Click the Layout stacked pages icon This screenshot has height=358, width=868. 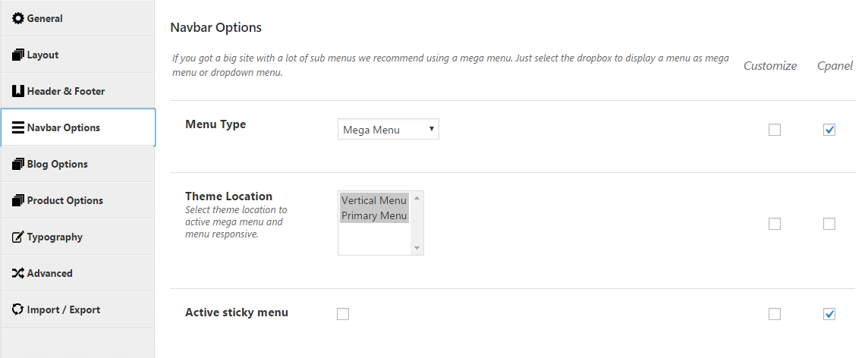click(x=18, y=55)
